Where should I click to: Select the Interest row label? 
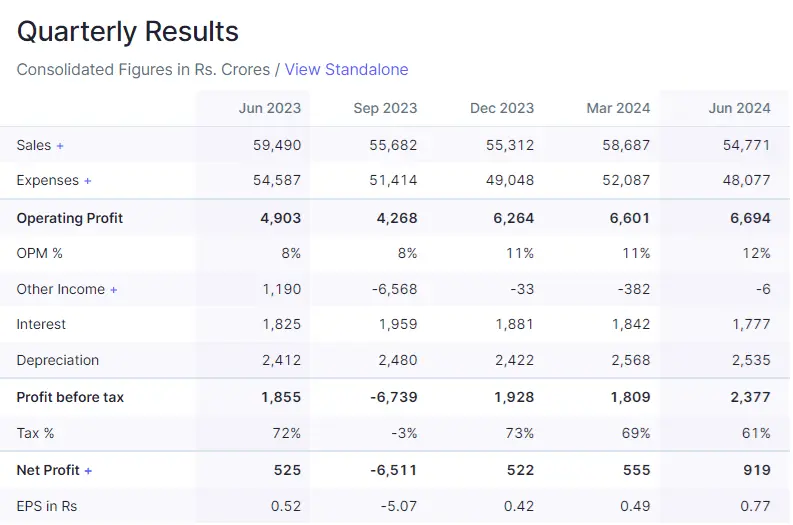coord(41,324)
